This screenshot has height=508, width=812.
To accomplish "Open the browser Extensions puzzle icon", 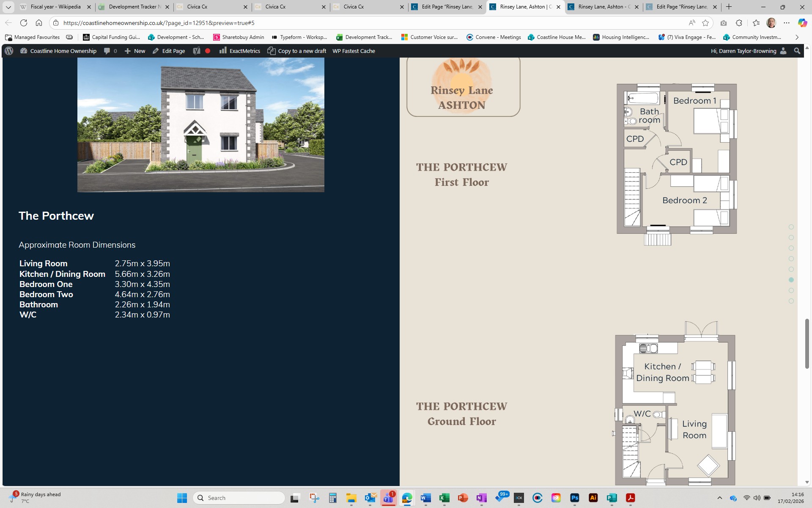I will [739, 23].
